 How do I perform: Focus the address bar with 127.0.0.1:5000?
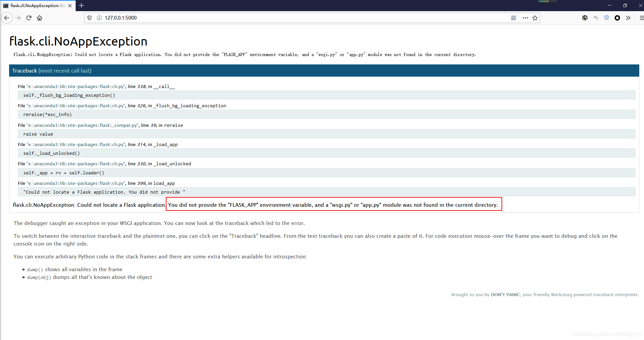click(304, 18)
